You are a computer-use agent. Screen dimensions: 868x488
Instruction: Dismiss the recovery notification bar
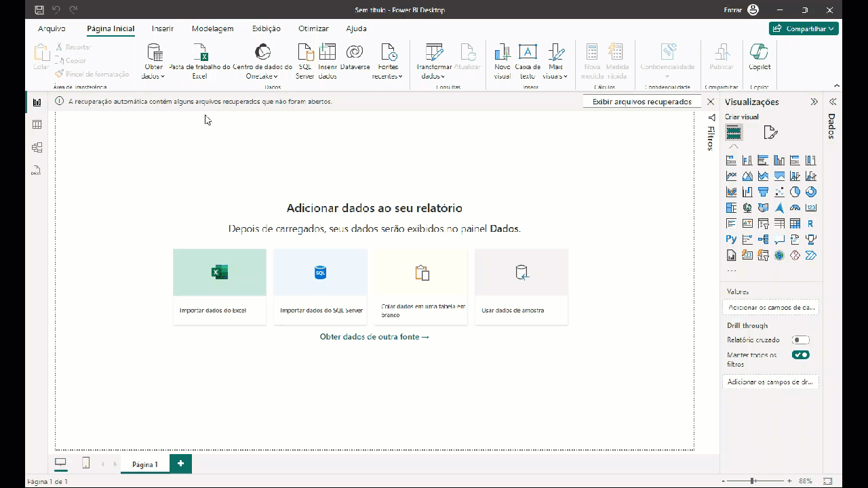click(x=711, y=102)
